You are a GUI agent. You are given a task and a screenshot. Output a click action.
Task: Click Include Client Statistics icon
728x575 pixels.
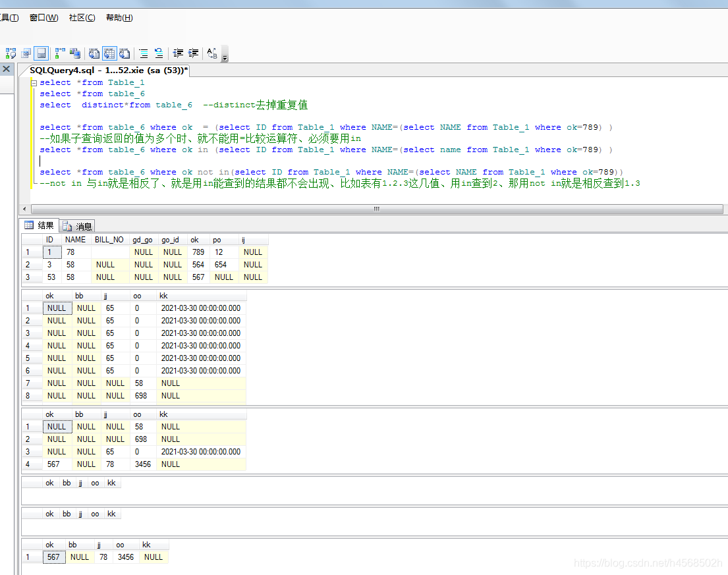point(74,53)
